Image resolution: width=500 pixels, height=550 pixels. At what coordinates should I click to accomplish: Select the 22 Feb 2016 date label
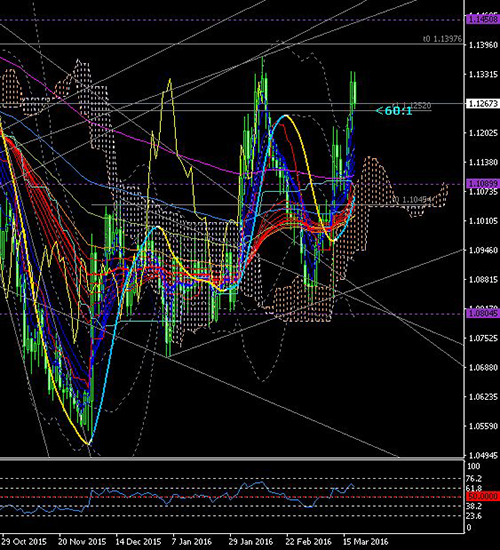(x=309, y=542)
